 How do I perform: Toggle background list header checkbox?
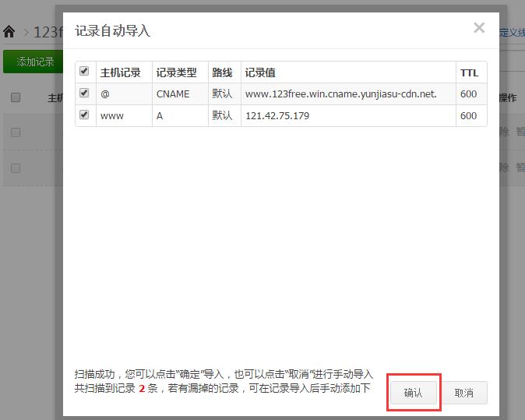click(16, 97)
